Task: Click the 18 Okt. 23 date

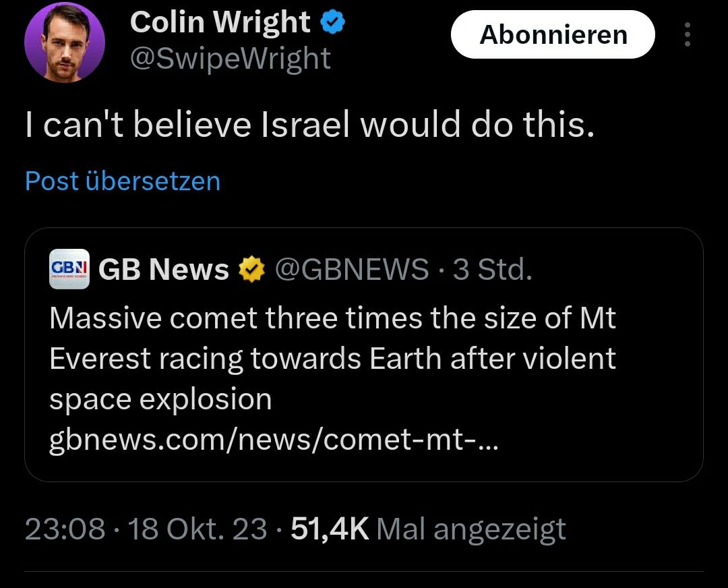Action: tap(198, 529)
